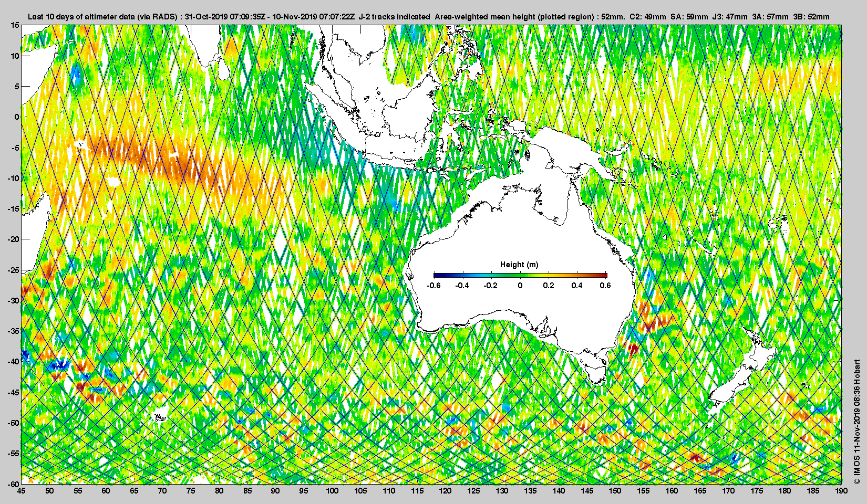Click latitude axis label '-20'
Screen dimensions: 867x504
(14, 239)
